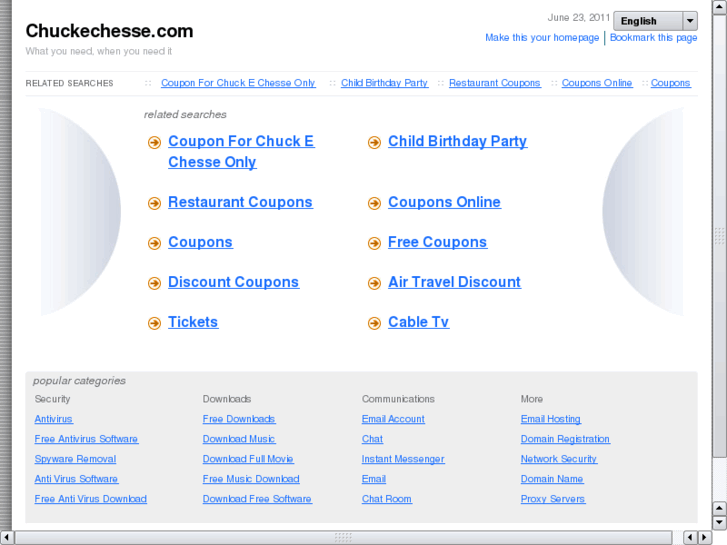This screenshot has width=727, height=545.
Task: Open Domain Registration link
Action: 565,439
